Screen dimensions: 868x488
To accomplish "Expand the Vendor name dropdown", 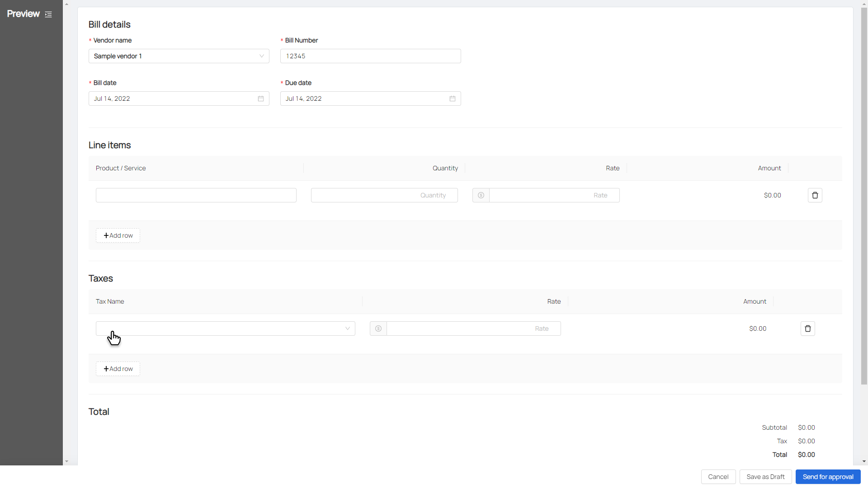I will pyautogui.click(x=179, y=56).
